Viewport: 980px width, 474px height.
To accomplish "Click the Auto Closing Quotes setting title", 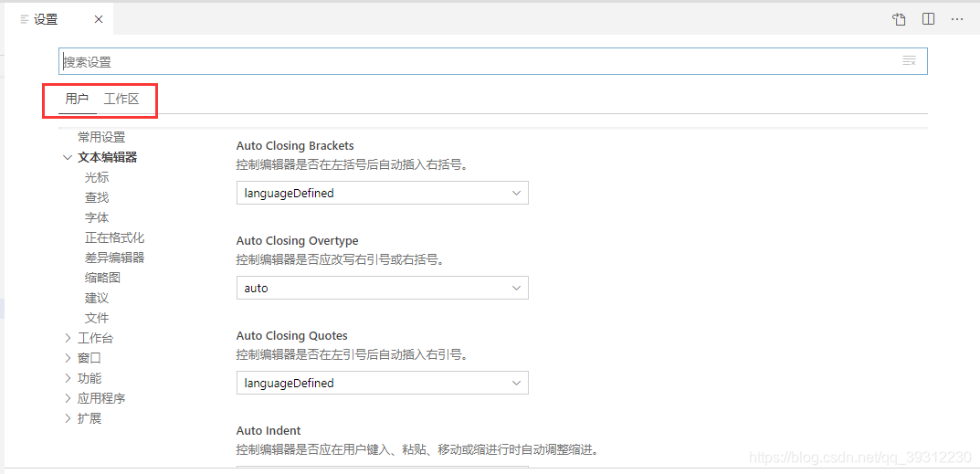I will pos(292,336).
